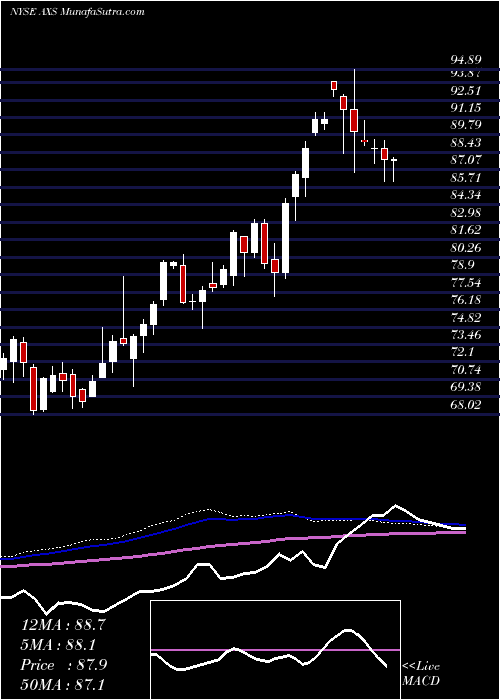Click the tall white candle rising past 82.98
The image size is (500, 700).
coord(285,238)
